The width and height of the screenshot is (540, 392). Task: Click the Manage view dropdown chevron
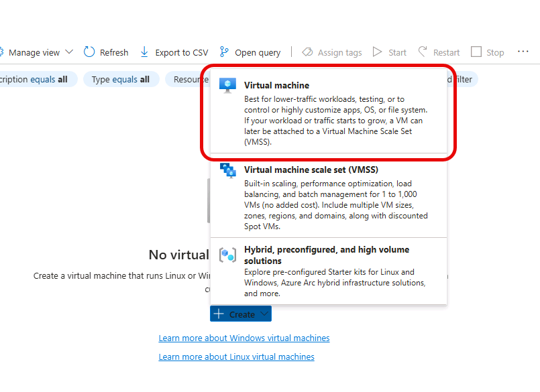click(69, 52)
